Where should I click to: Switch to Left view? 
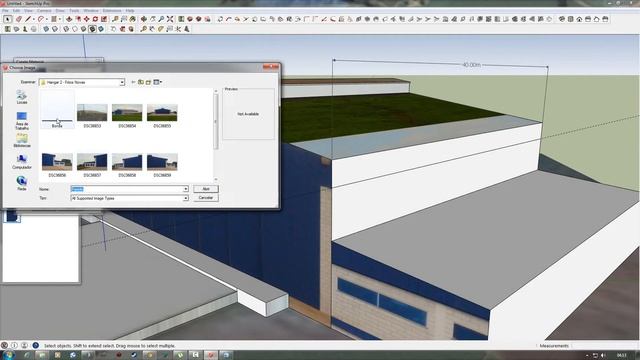click(x=605, y=19)
